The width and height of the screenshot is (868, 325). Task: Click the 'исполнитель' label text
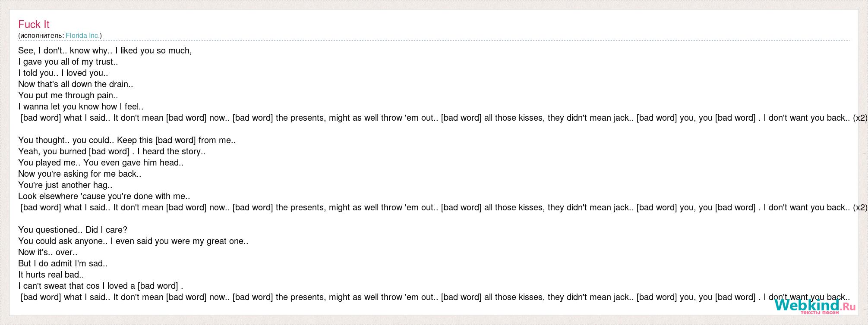(x=41, y=36)
